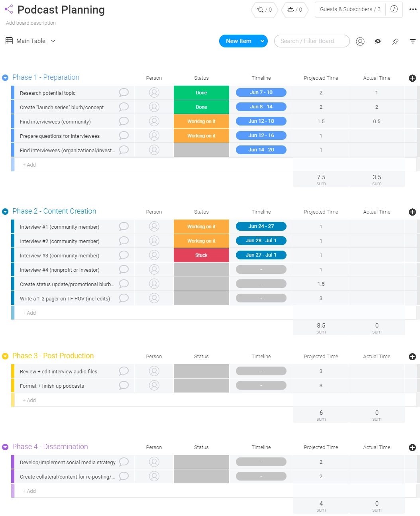Click the Search / Filter Board field
Viewport: 420px width, 516px height.
312,41
